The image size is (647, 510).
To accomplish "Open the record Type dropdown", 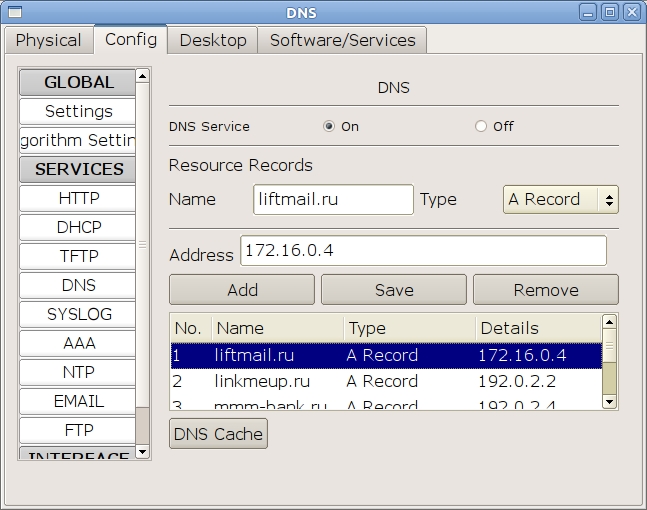I will click(560, 199).
